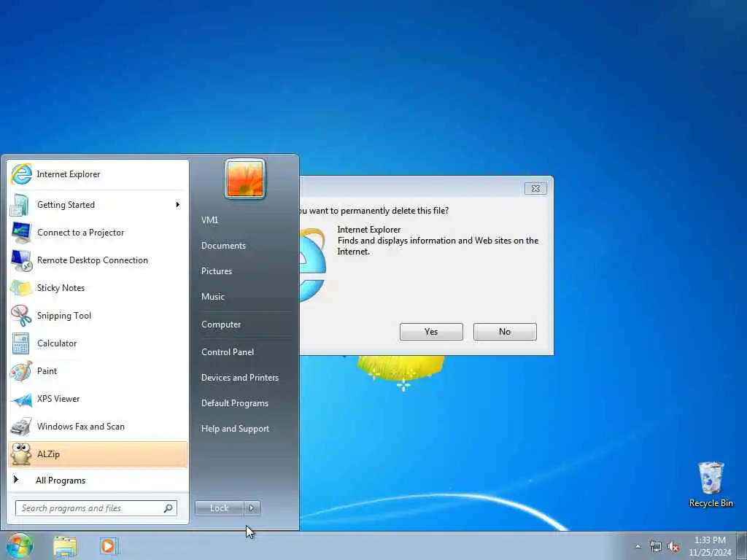Open the VM1 user folder
Image resolution: width=747 pixels, height=560 pixels.
tap(209, 220)
